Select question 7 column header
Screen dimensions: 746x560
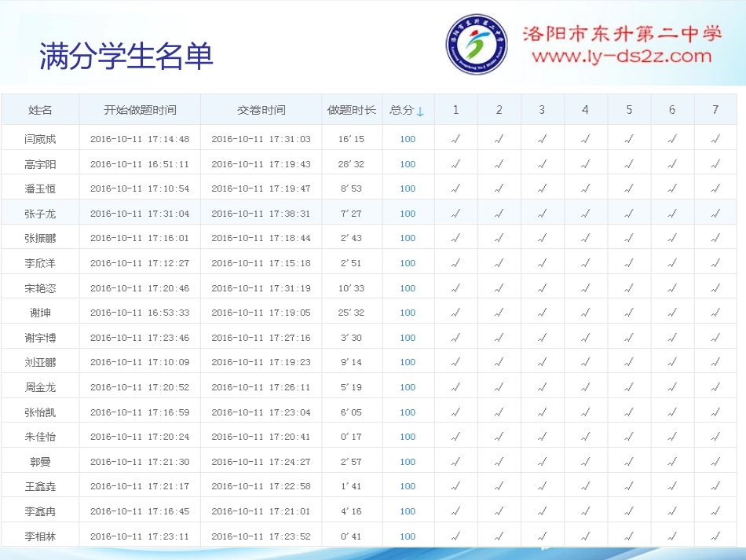[715, 110]
